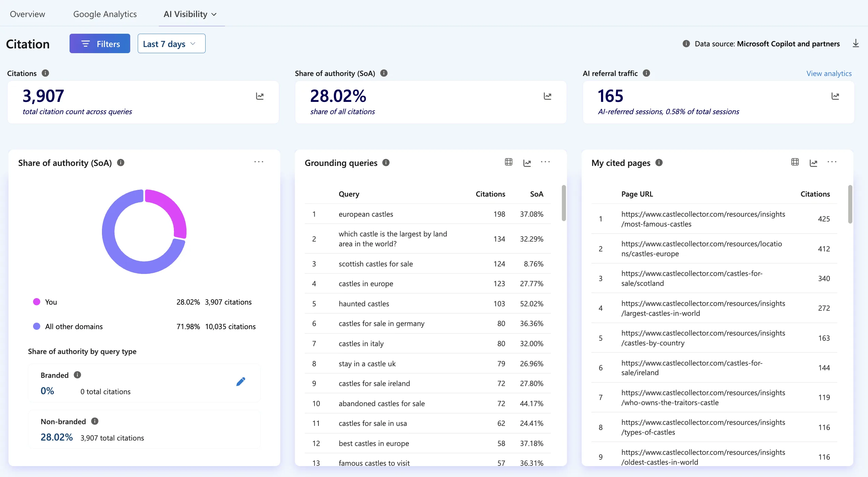Image resolution: width=868 pixels, height=477 pixels.
Task: Open the types-of-castles page URL
Action: (x=703, y=427)
